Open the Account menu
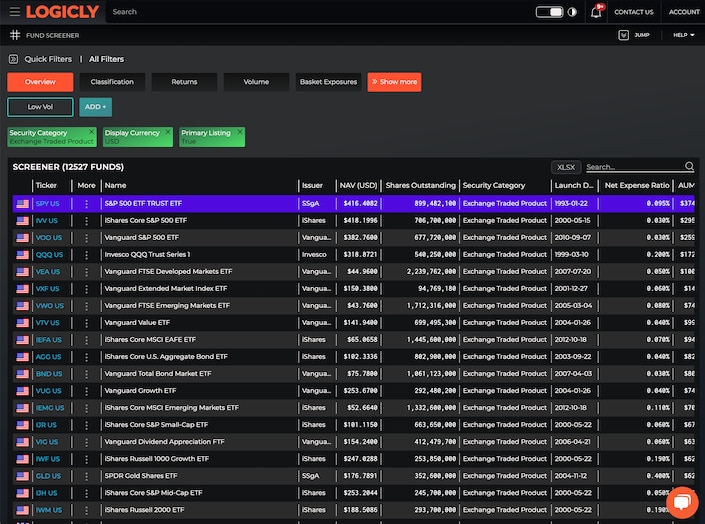This screenshot has width=705, height=524. tap(684, 12)
